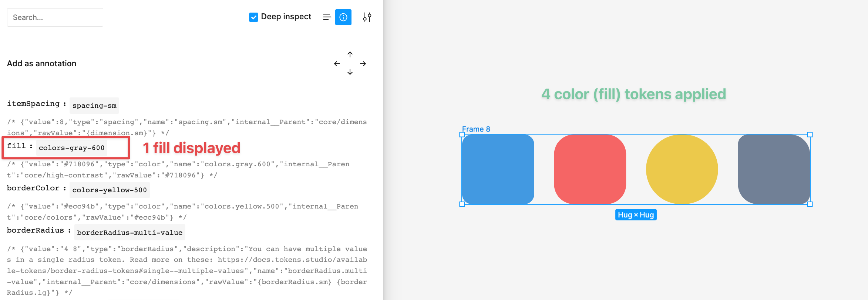
Task: Navigate forward with the right arrow
Action: 363,63
